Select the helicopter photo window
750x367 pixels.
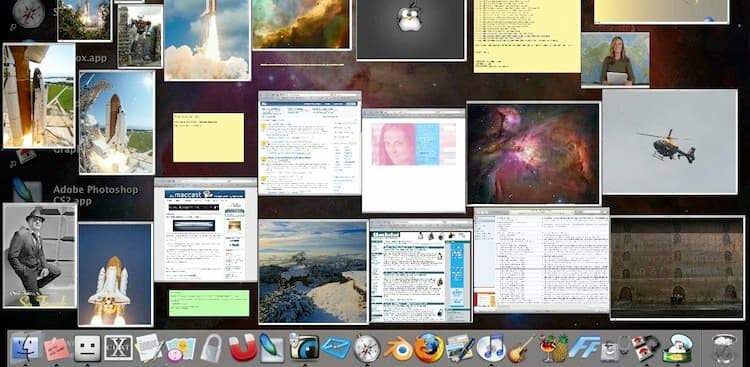(670, 142)
